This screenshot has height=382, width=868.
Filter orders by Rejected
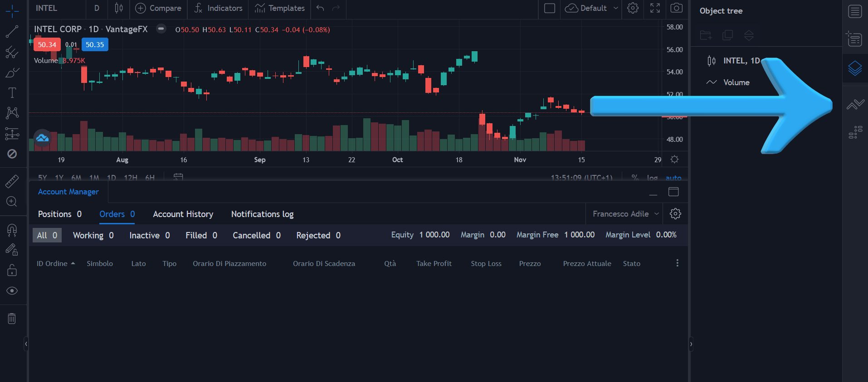pyautogui.click(x=318, y=235)
